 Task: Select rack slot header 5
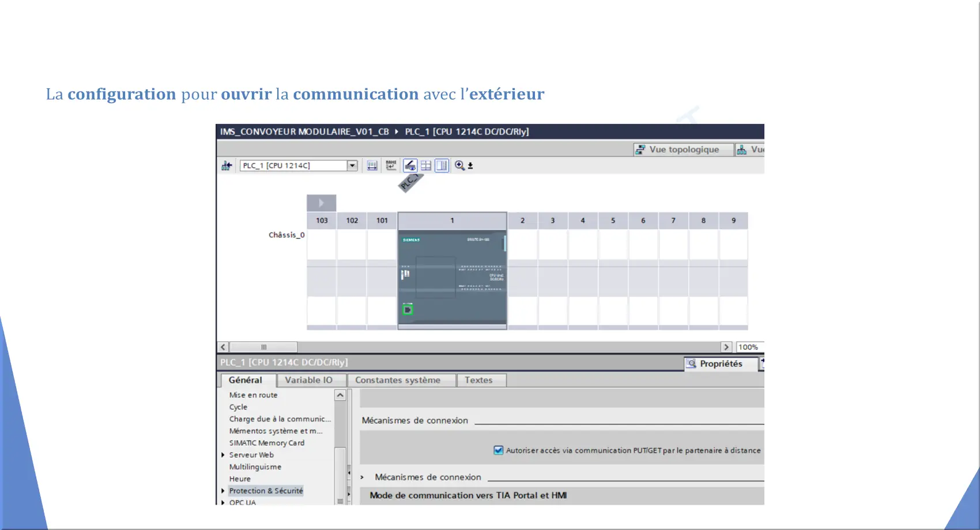[613, 220]
